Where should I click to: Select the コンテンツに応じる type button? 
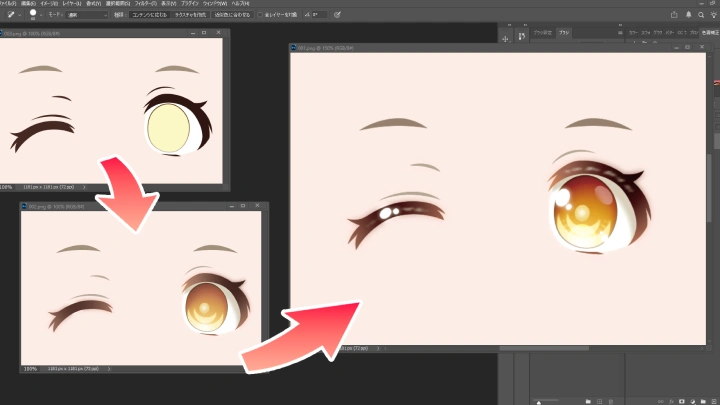(x=149, y=15)
